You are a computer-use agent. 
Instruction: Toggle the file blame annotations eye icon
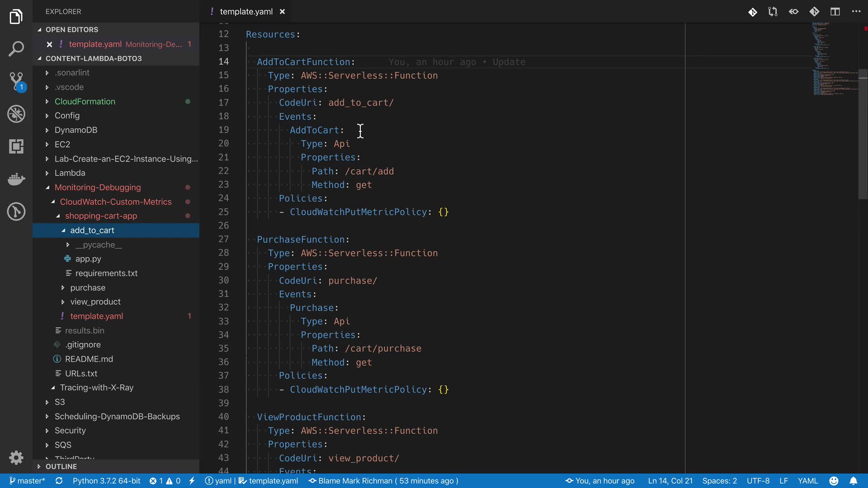click(793, 12)
